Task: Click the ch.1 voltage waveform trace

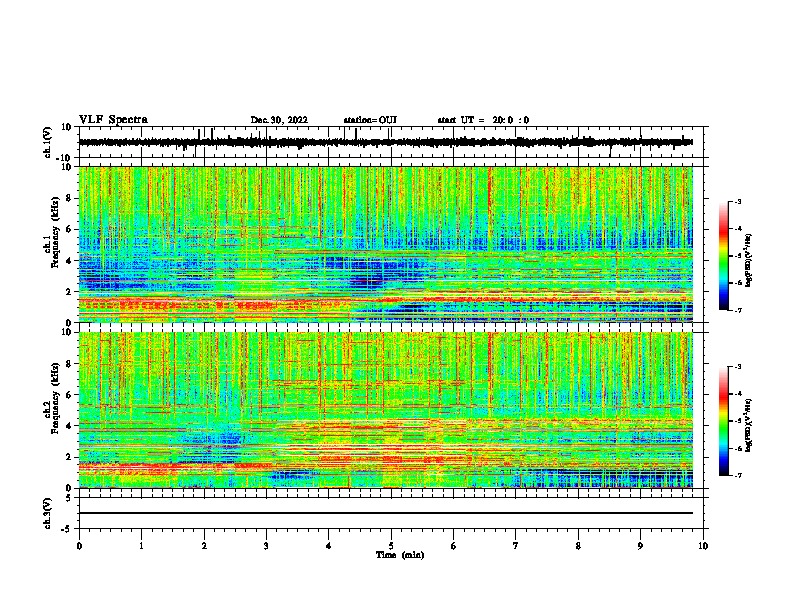Action: pyautogui.click(x=385, y=142)
